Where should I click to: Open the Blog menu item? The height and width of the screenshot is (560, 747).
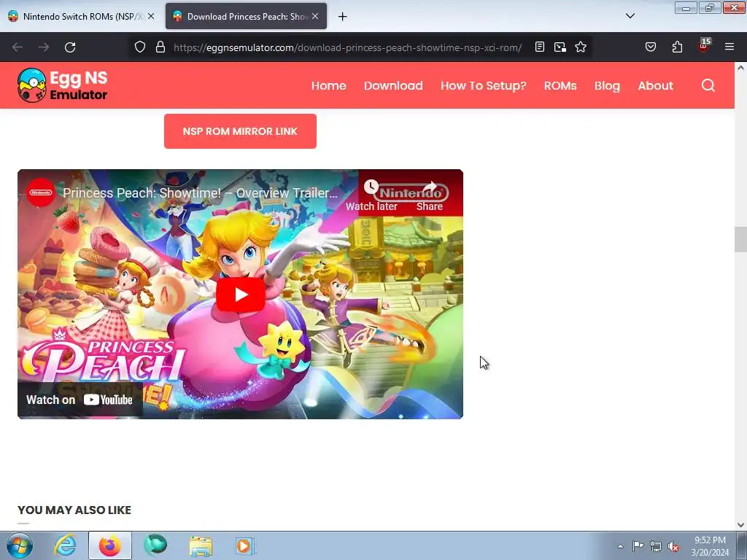pyautogui.click(x=607, y=86)
